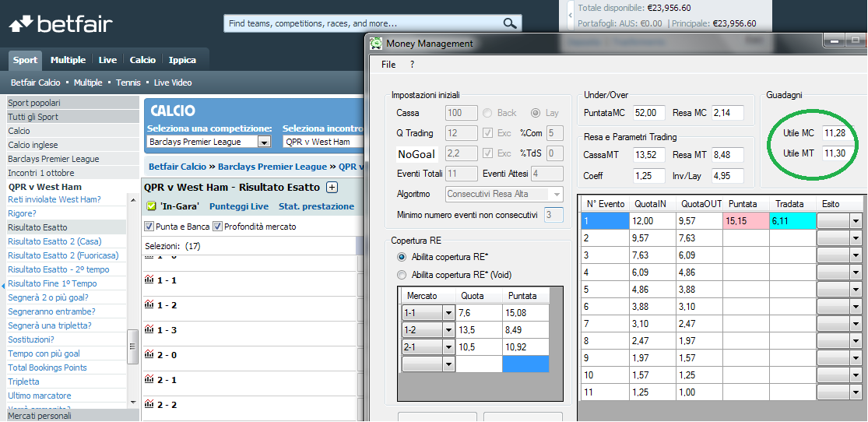Open the ? help menu
The height and width of the screenshot is (422, 868).
412,65
